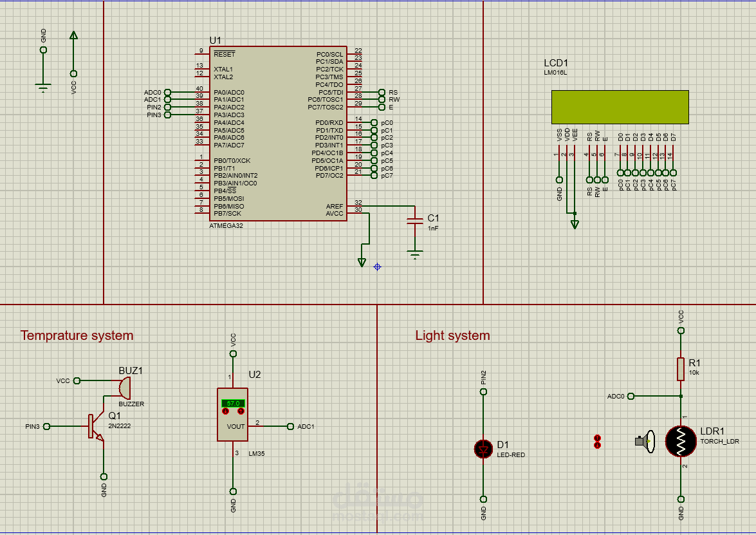Click the 'TORCH_LDR' part label
This screenshot has width=756, height=535.
[720, 442]
